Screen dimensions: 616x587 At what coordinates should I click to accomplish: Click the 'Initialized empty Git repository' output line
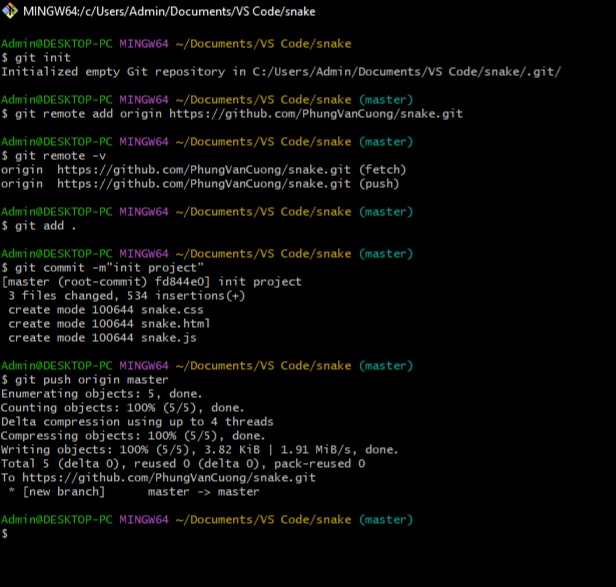click(x=280, y=72)
